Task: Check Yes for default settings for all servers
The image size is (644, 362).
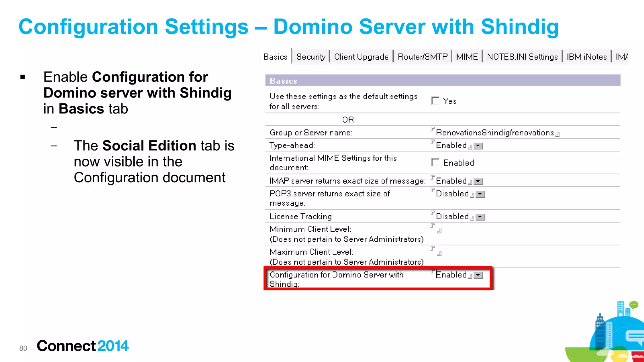Action: coord(435,101)
